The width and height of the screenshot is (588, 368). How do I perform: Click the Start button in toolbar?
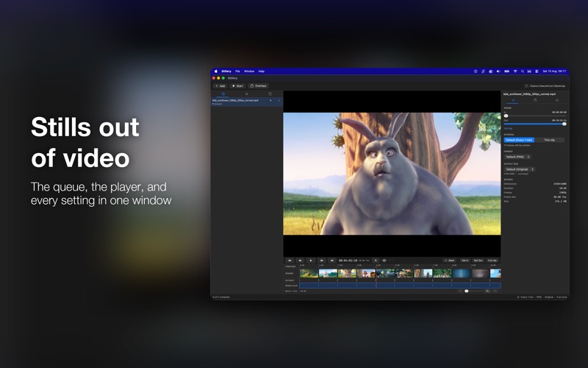coord(237,86)
